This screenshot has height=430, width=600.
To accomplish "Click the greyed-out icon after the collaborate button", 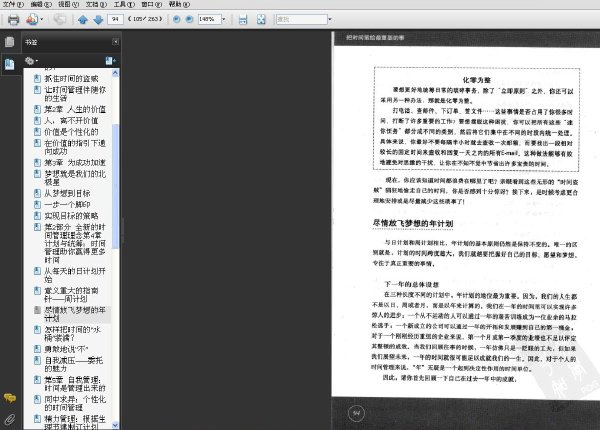I will pyautogui.click(x=60, y=19).
